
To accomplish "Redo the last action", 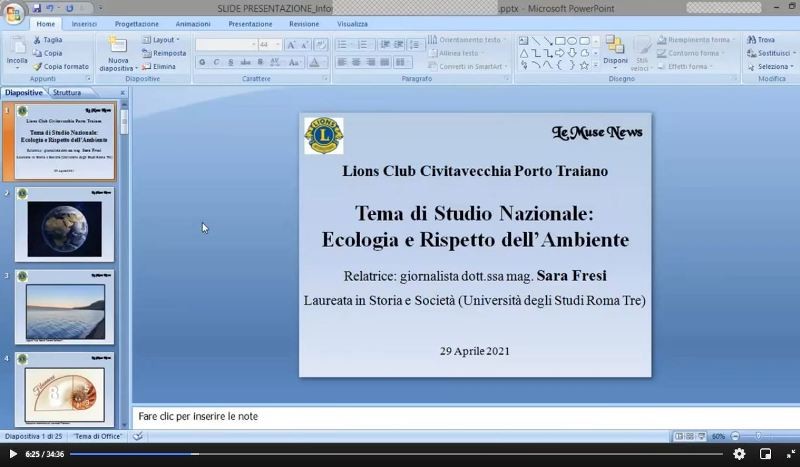I will tap(69, 8).
